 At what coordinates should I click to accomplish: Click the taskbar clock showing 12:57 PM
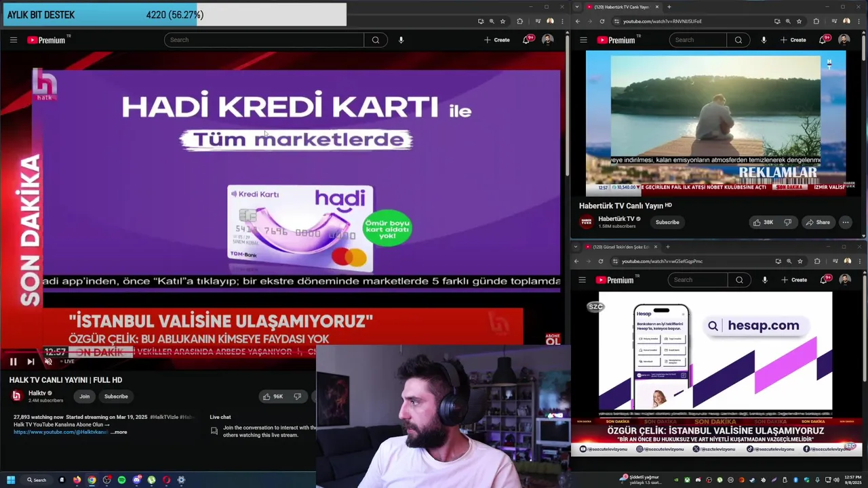click(x=852, y=480)
